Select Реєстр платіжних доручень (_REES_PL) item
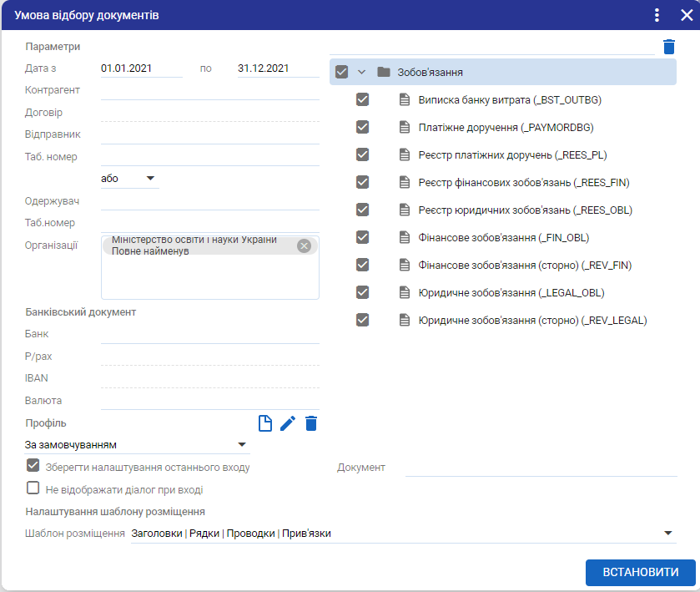Viewport: 700px width, 592px height. tap(512, 155)
